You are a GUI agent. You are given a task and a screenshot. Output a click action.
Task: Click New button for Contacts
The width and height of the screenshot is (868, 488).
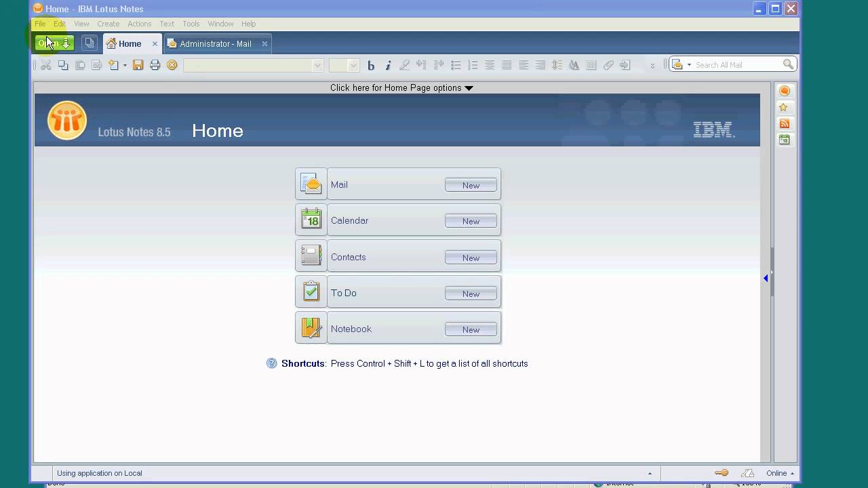471,258
